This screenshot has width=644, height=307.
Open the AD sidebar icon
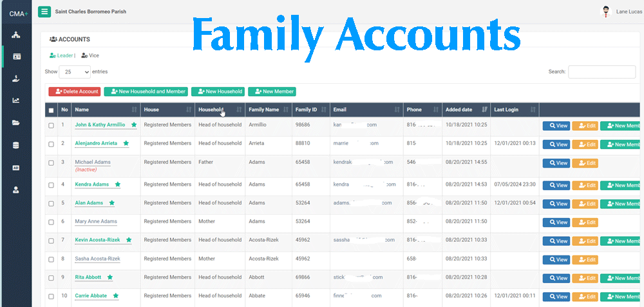16,168
